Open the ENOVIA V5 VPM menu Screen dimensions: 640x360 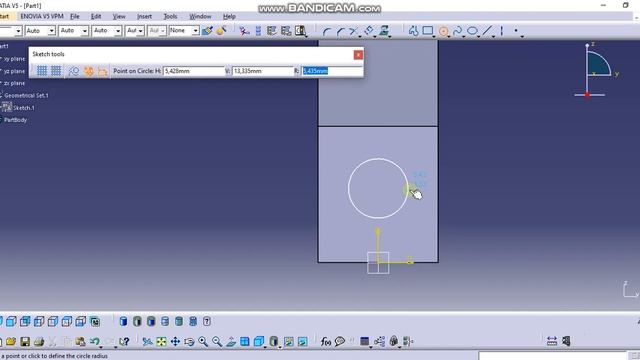point(42,16)
